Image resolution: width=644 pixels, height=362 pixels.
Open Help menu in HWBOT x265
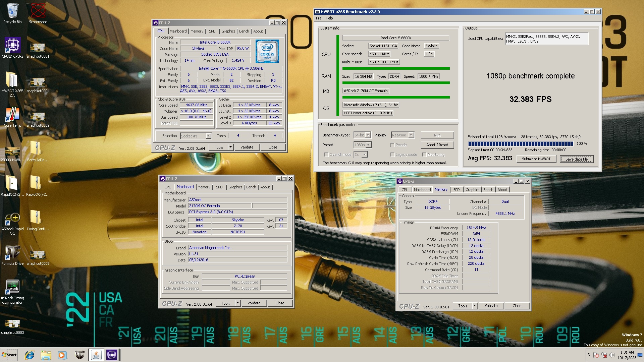point(329,18)
